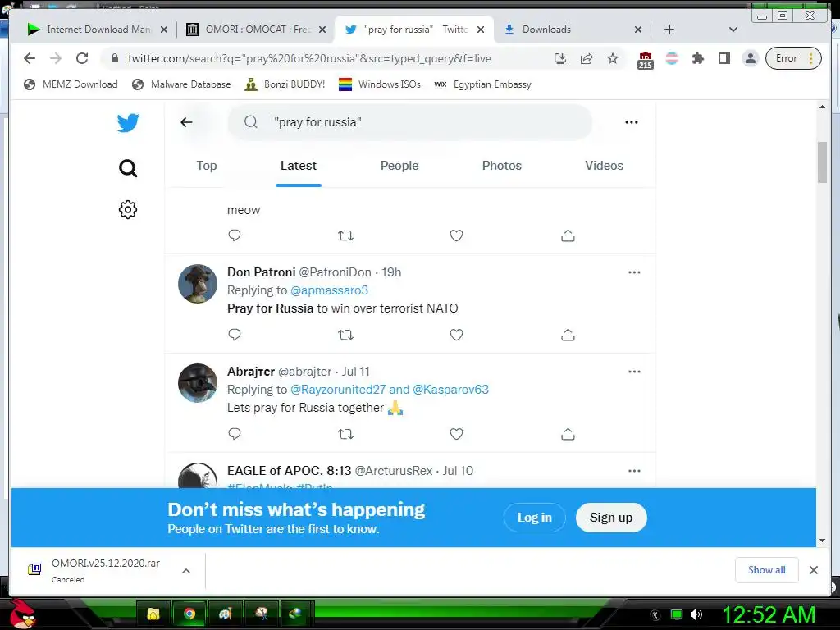
Task: Open the MEMZ Download bookmark
Action: coord(71,84)
